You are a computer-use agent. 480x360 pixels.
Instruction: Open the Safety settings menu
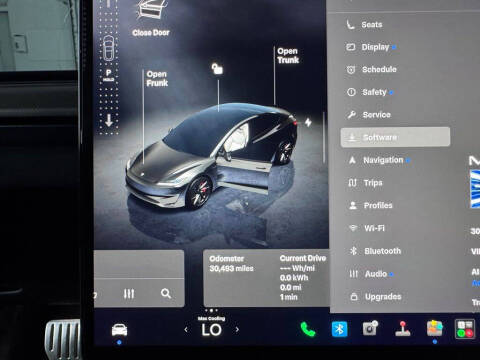tap(370, 92)
